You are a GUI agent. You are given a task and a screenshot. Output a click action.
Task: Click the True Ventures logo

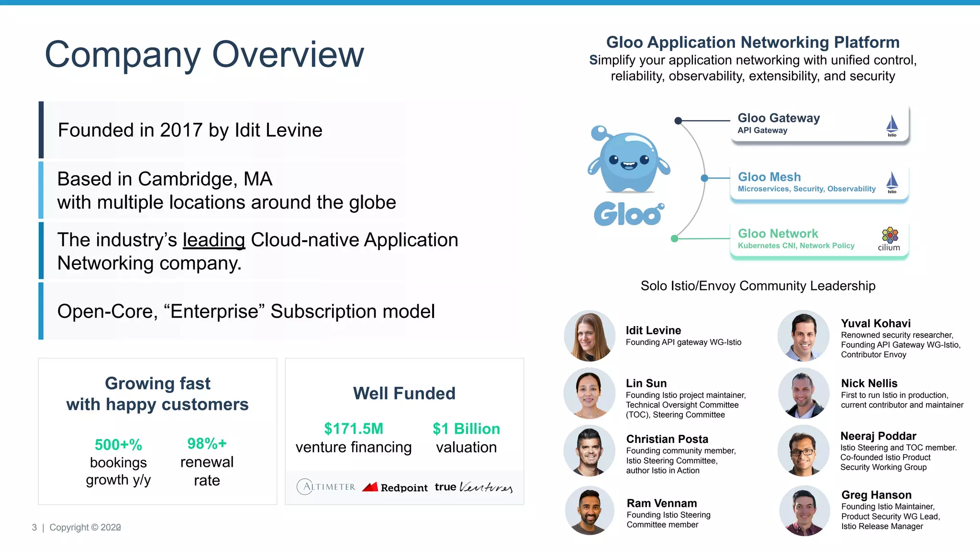pyautogui.click(x=474, y=487)
